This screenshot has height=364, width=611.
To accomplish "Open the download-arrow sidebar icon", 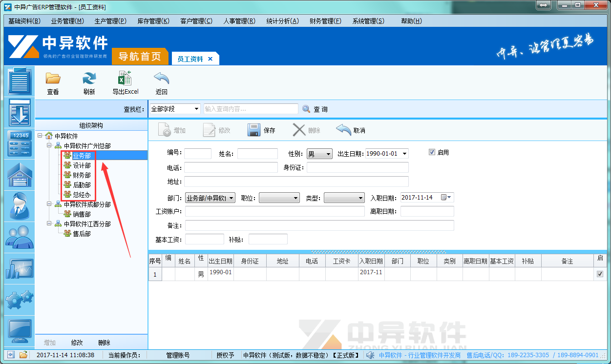I will point(20,112).
